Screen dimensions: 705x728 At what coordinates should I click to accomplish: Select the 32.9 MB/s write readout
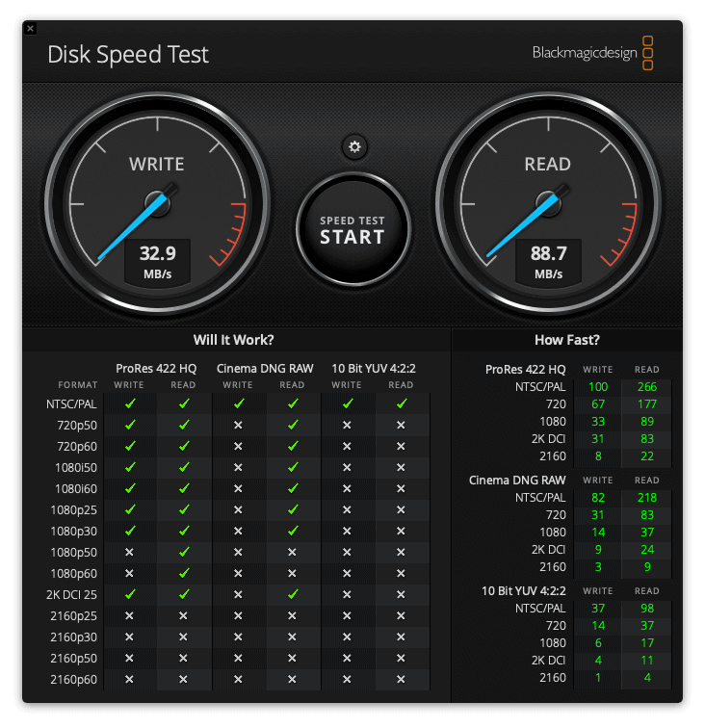(157, 261)
